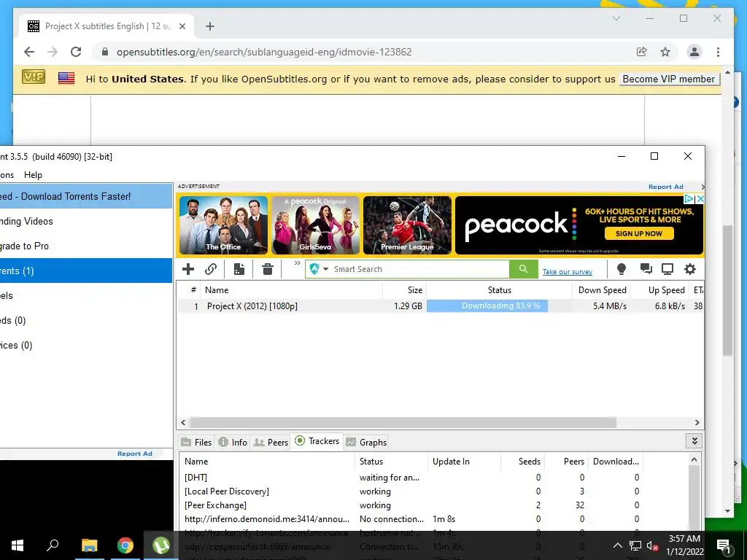The image size is (747, 560).
Task: Click the Remove Torrent trash icon
Action: pos(268,269)
